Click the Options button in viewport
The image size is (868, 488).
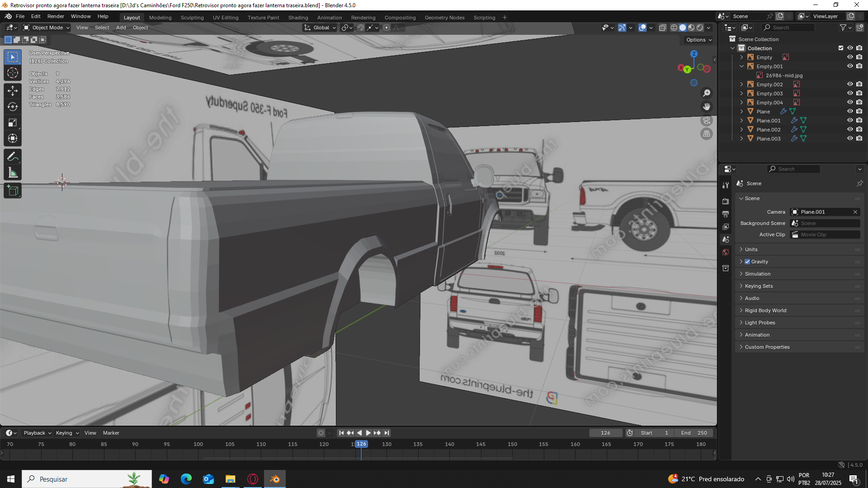click(699, 40)
